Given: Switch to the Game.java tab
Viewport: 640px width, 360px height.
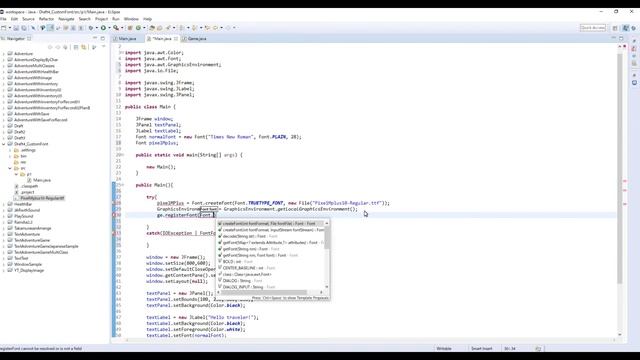Looking at the screenshot, I should pyautogui.click(x=196, y=39).
